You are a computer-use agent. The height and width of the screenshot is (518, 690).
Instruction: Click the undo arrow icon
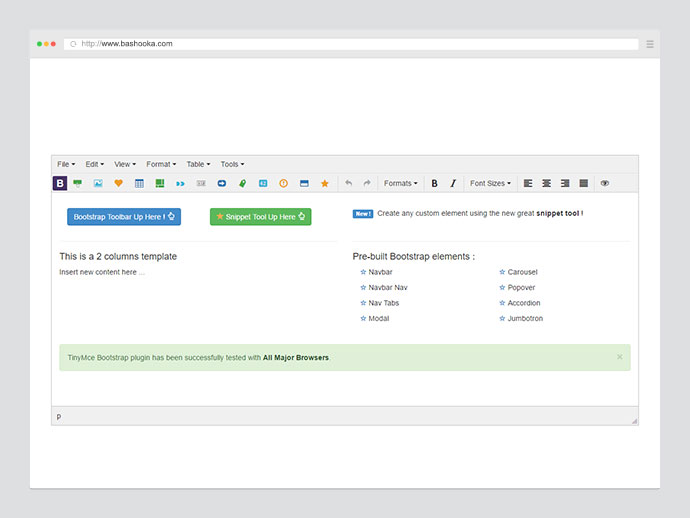coord(349,183)
